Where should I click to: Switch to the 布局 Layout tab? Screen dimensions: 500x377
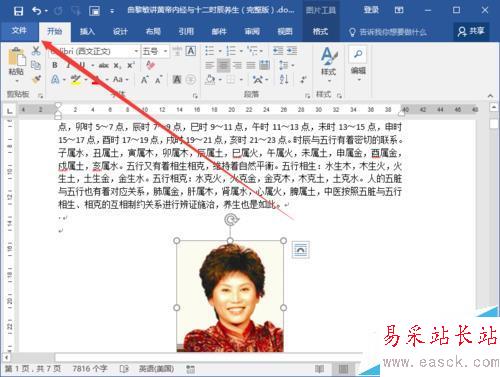153,32
